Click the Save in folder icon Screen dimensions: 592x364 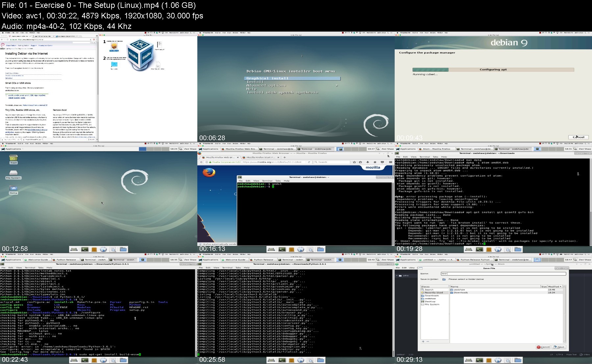444,279
